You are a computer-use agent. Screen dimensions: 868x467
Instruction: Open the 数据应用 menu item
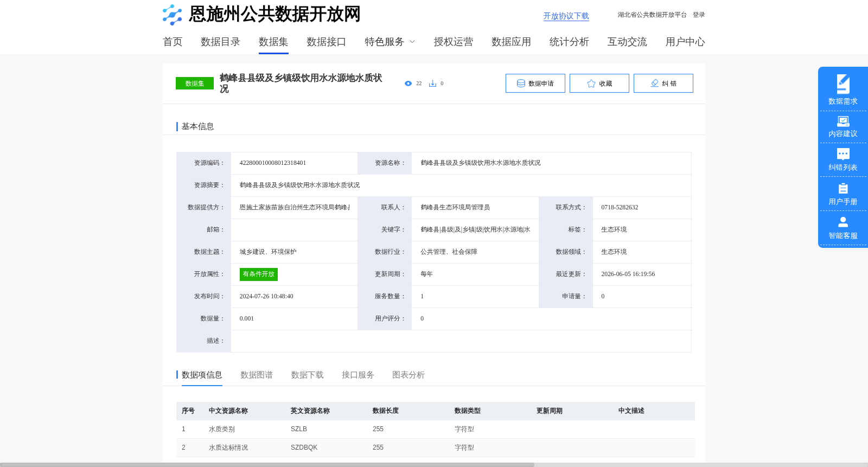[x=511, y=42]
